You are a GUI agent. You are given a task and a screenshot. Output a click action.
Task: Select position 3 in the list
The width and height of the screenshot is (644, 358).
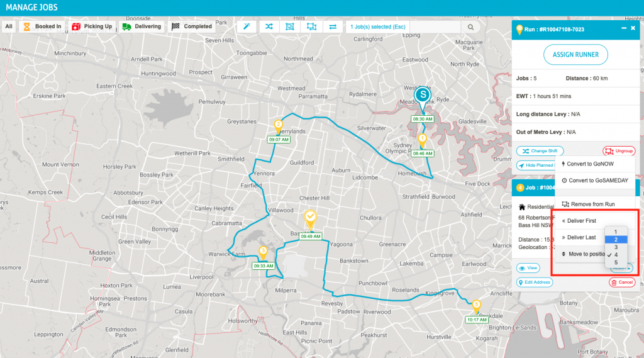[616, 247]
